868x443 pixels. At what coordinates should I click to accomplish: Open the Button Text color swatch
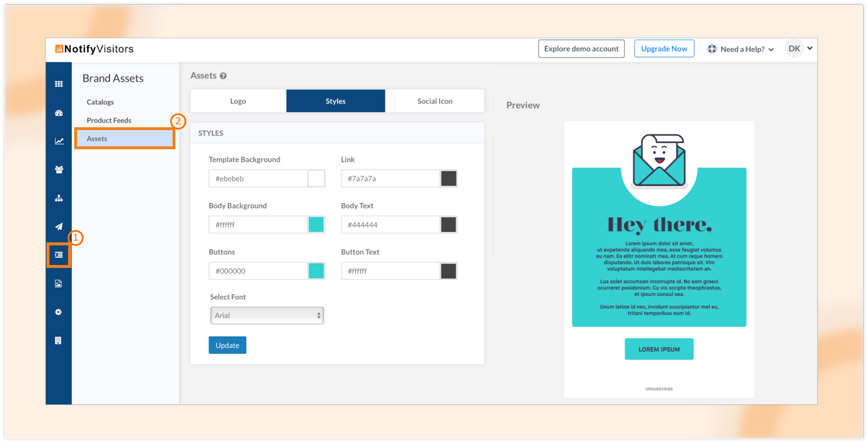[x=449, y=271]
